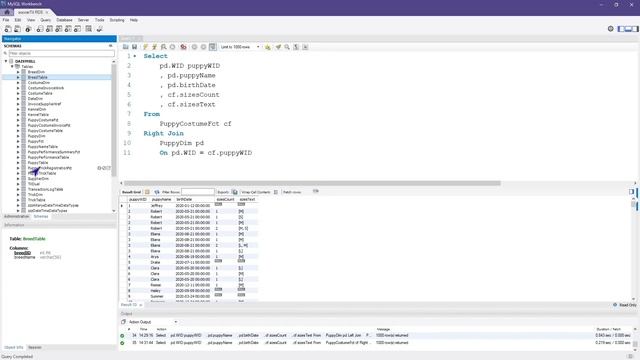Open SQL script file from main toolbar
Image resolution: width=640 pixels, height=360 pixels.
click(17, 29)
